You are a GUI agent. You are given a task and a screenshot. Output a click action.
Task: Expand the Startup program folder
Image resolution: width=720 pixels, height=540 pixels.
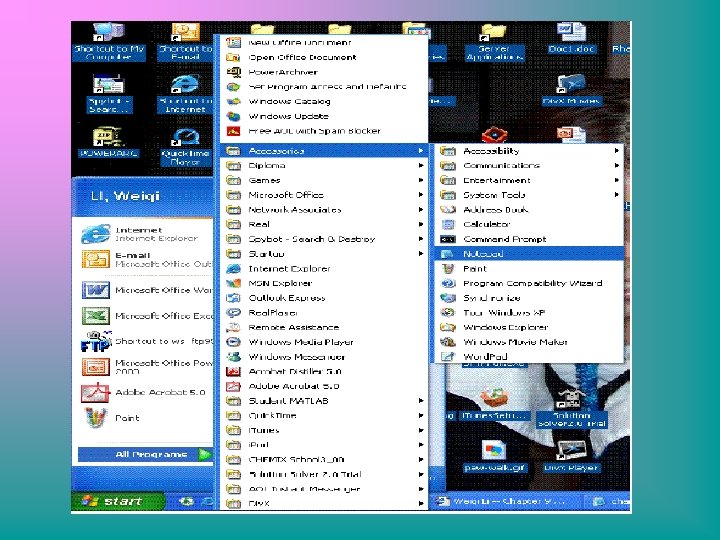click(324, 254)
